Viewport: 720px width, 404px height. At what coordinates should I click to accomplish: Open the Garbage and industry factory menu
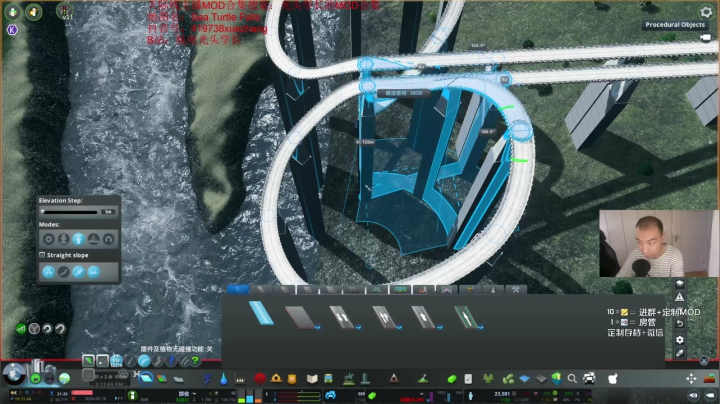[240, 379]
